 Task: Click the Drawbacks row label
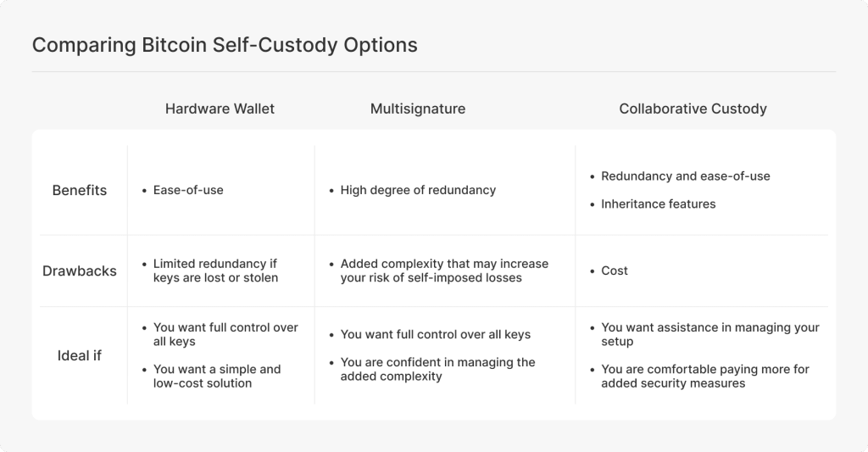[x=80, y=271]
